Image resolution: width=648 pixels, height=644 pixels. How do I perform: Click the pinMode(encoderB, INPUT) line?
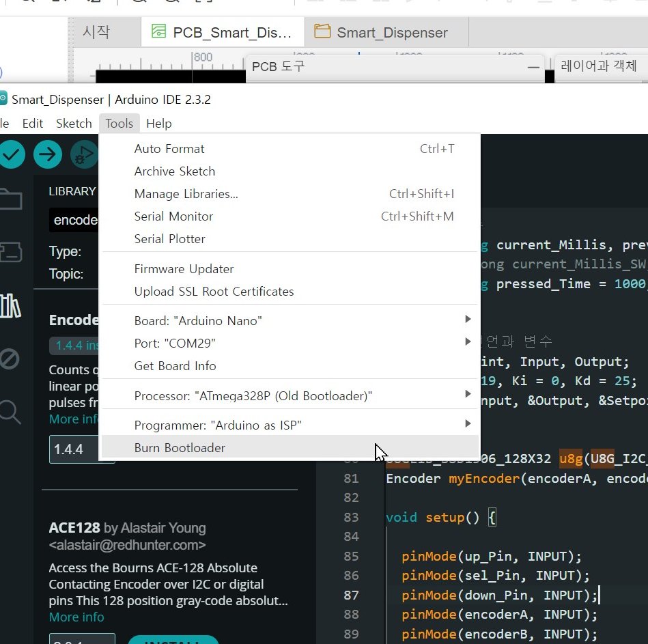(499, 634)
